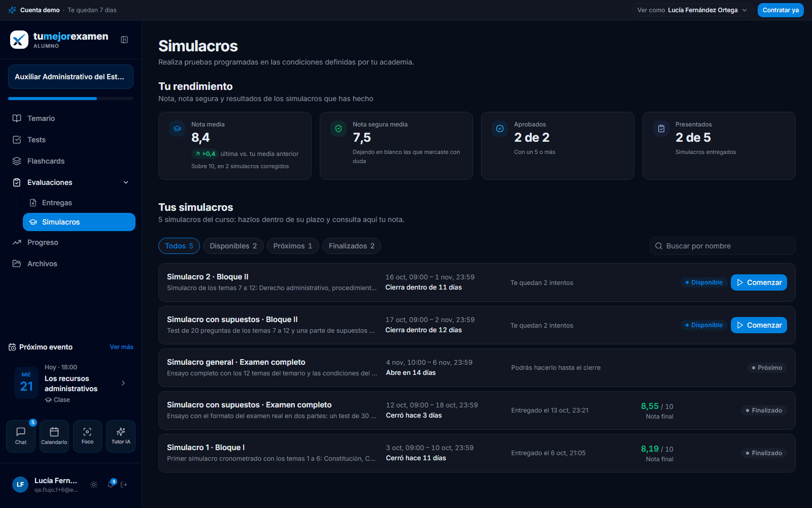Open the Chat shortcut
The height and width of the screenshot is (508, 812).
[x=21, y=436]
